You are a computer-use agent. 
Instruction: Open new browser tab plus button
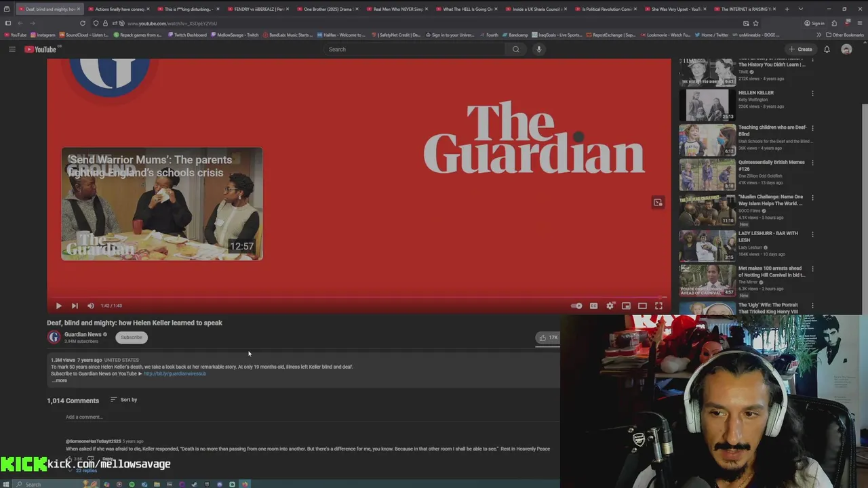pos(787,9)
